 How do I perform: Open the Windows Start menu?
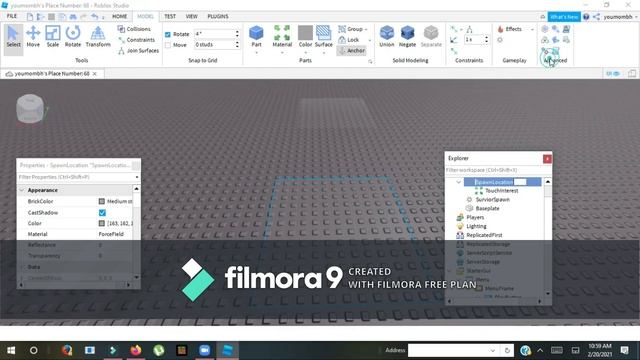coord(11,350)
